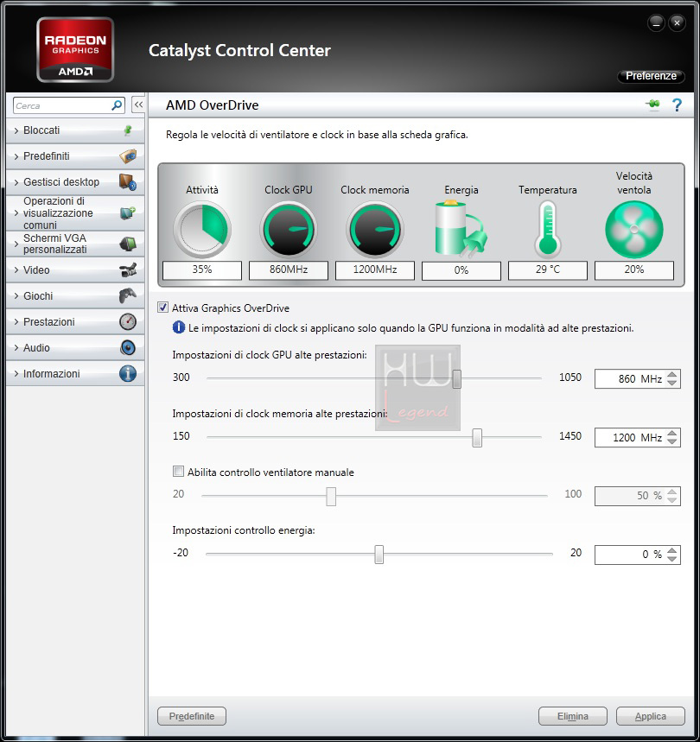Viewport: 700px width, 742px height.
Task: Click the Clock memoria dial gauge
Action: pos(375,230)
